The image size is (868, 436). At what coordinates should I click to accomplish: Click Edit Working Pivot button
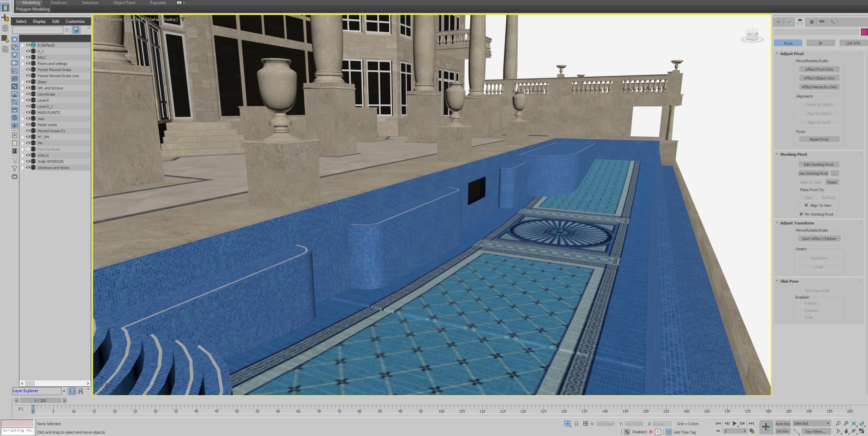pyautogui.click(x=819, y=165)
